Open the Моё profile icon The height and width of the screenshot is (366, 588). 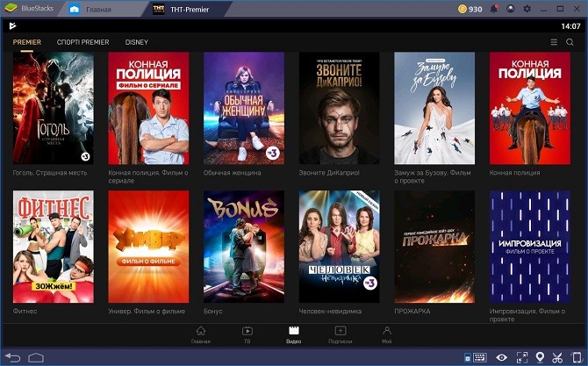tap(387, 335)
